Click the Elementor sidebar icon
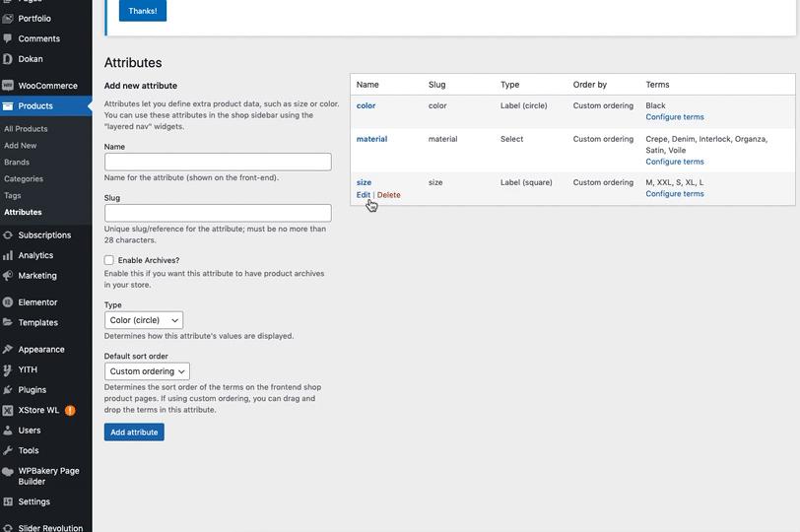The height and width of the screenshot is (532, 800). [8, 302]
